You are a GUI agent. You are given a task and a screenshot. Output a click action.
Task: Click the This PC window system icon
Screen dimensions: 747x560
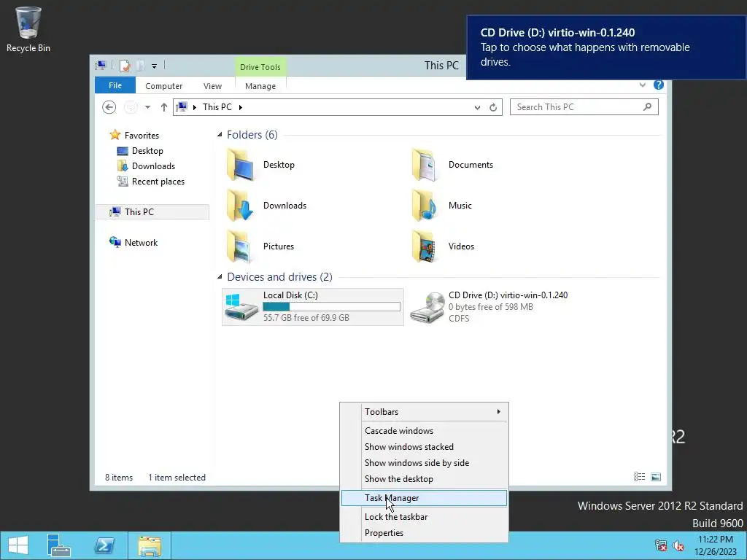pos(101,65)
